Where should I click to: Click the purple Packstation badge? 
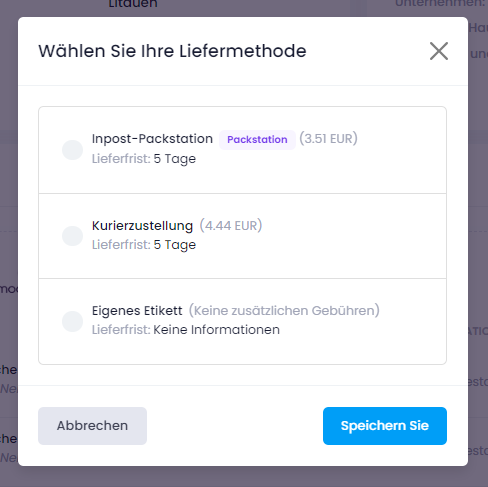click(x=257, y=140)
